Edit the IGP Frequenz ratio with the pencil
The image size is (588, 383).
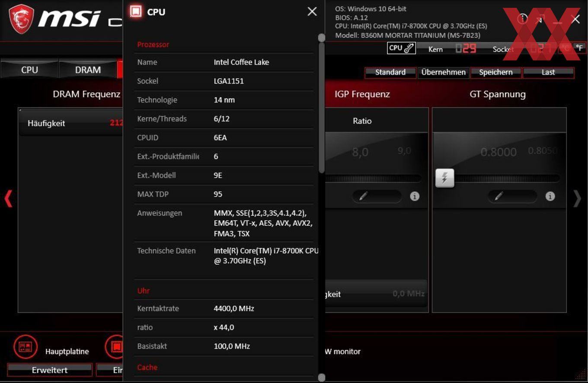coord(377,196)
